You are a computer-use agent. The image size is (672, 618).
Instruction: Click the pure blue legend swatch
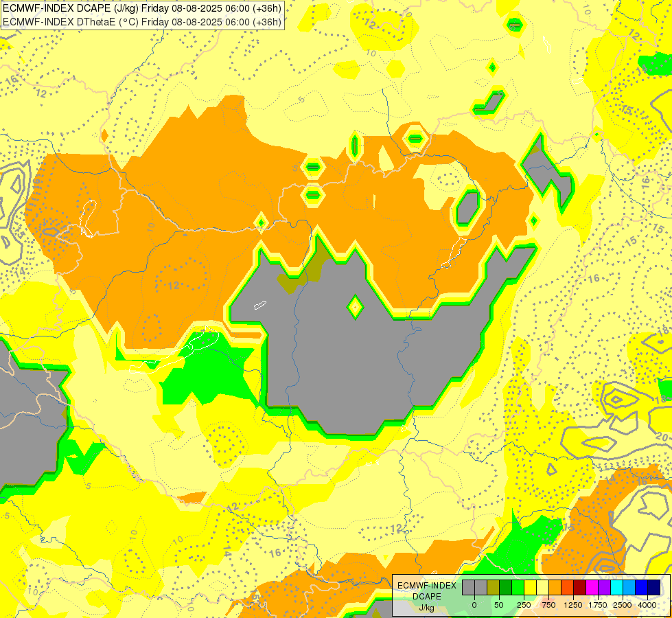pyautogui.click(x=642, y=587)
